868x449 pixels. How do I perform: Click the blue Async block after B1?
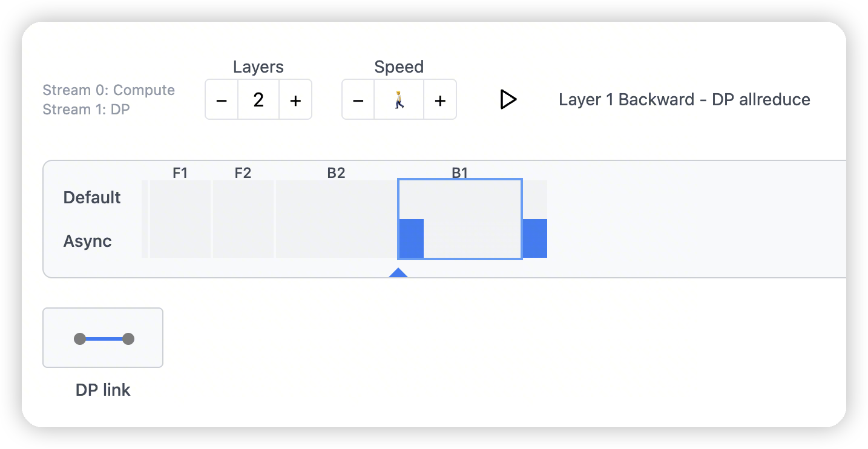click(x=535, y=238)
